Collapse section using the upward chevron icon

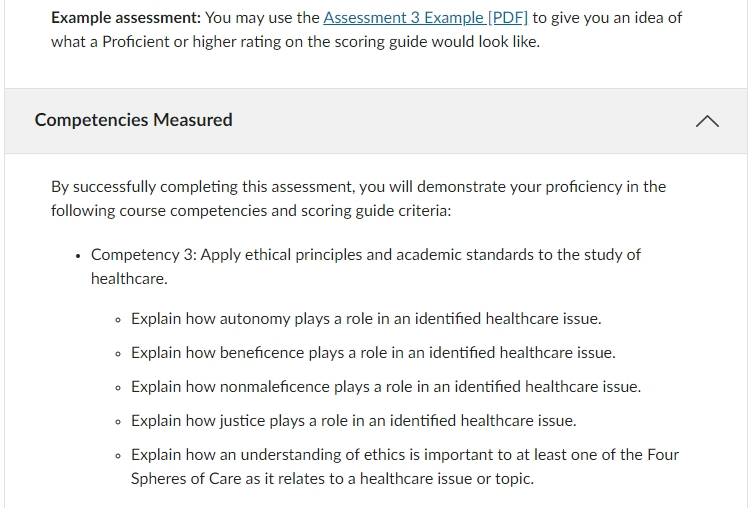pyautogui.click(x=707, y=121)
